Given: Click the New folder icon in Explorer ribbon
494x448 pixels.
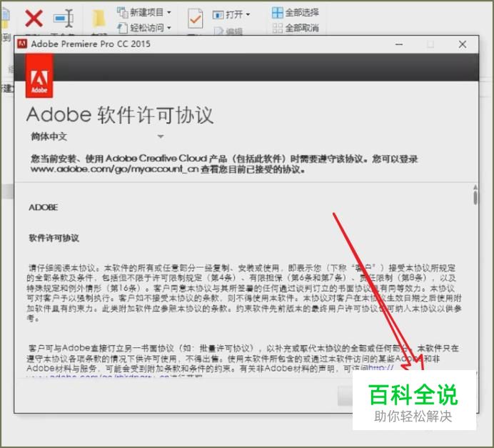Looking at the screenshot, I should (x=99, y=19).
